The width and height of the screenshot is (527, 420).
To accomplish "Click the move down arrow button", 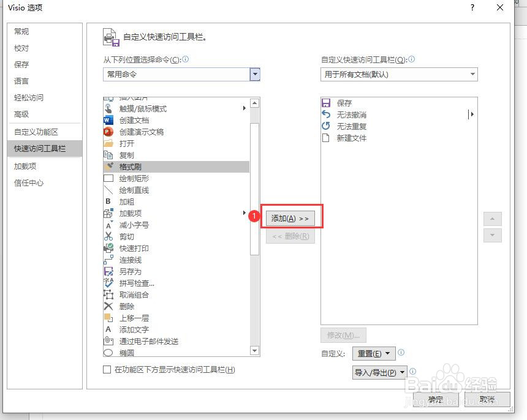I will coord(493,235).
